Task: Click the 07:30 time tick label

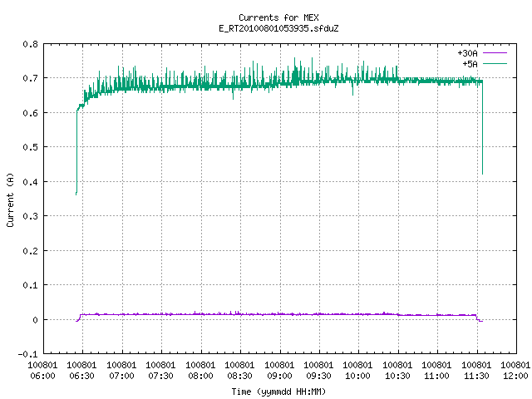Action: point(160,376)
